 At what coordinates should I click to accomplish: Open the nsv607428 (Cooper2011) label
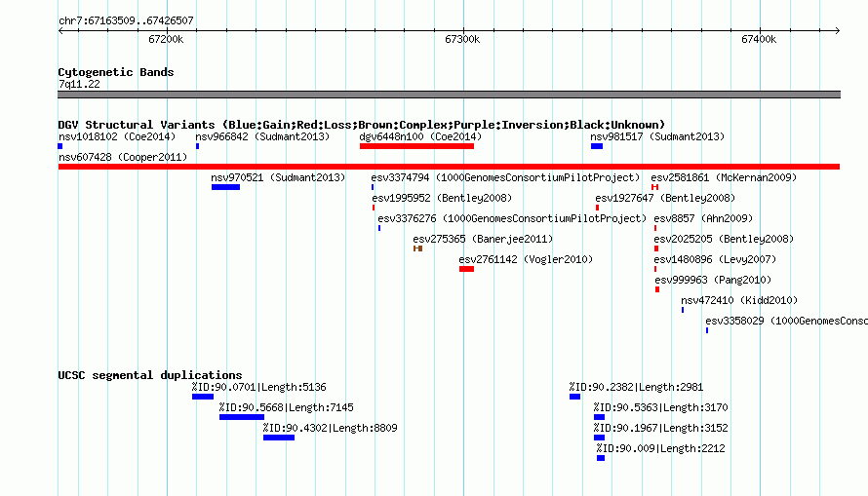coord(123,157)
